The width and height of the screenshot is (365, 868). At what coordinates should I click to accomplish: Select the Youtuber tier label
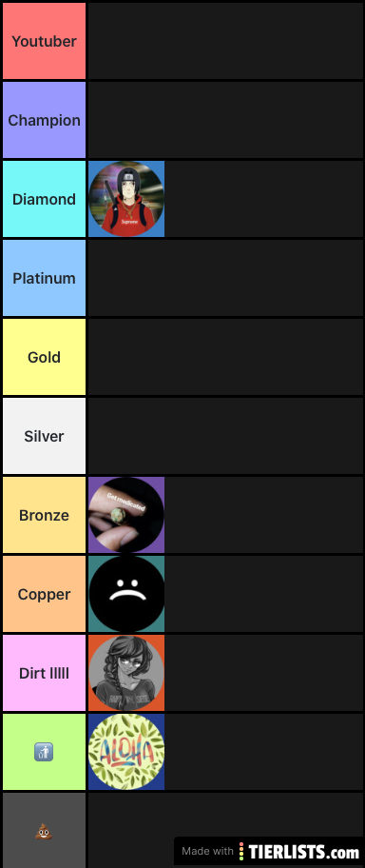(x=45, y=41)
